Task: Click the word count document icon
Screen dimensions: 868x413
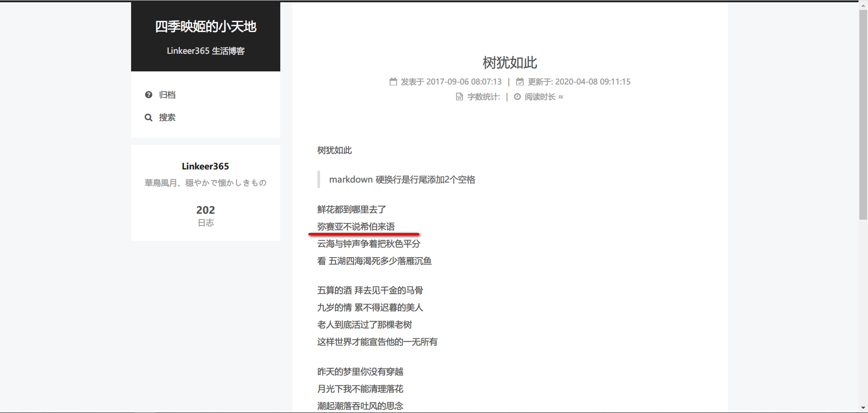Action: pos(459,97)
